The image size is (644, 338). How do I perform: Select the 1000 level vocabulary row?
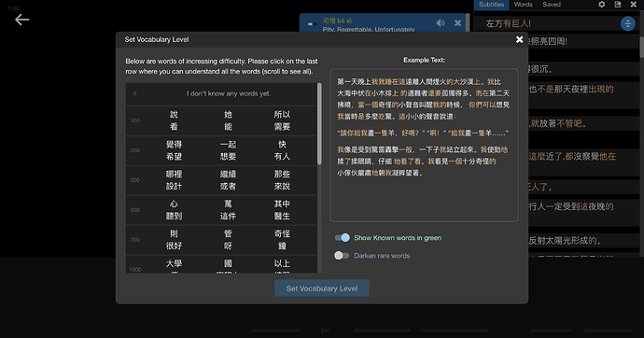tap(221, 264)
